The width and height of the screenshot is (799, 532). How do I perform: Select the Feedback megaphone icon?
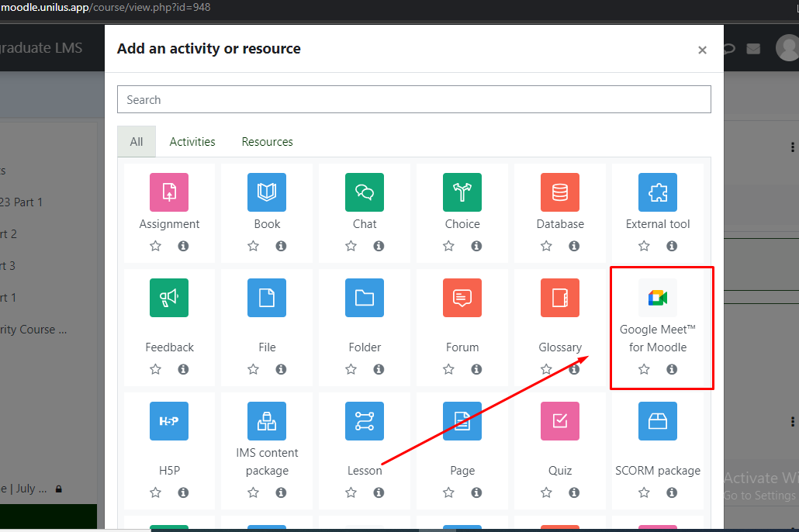169,298
